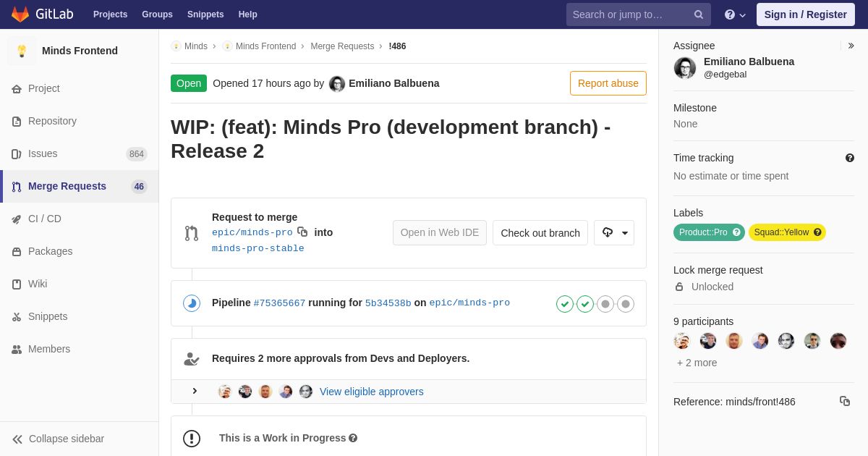
Task: Click the first participant avatar
Action: pos(682,341)
